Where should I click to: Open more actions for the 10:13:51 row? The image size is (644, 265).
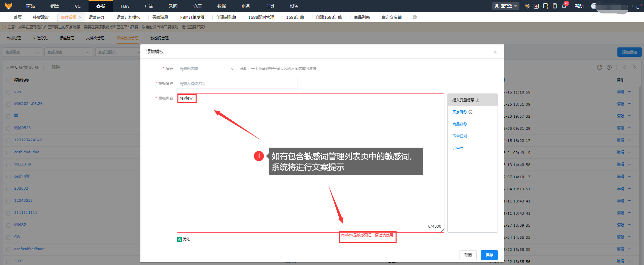tap(630, 189)
